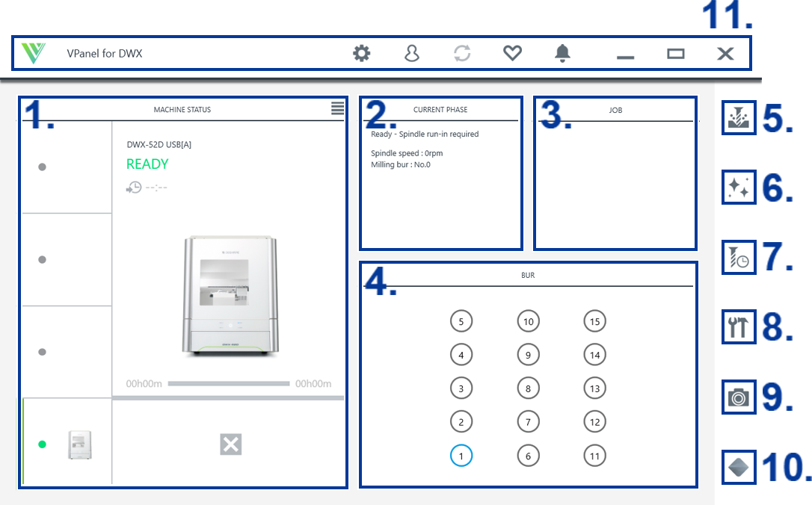Select bur slot number 8
The height and width of the screenshot is (505, 812).
(x=528, y=388)
